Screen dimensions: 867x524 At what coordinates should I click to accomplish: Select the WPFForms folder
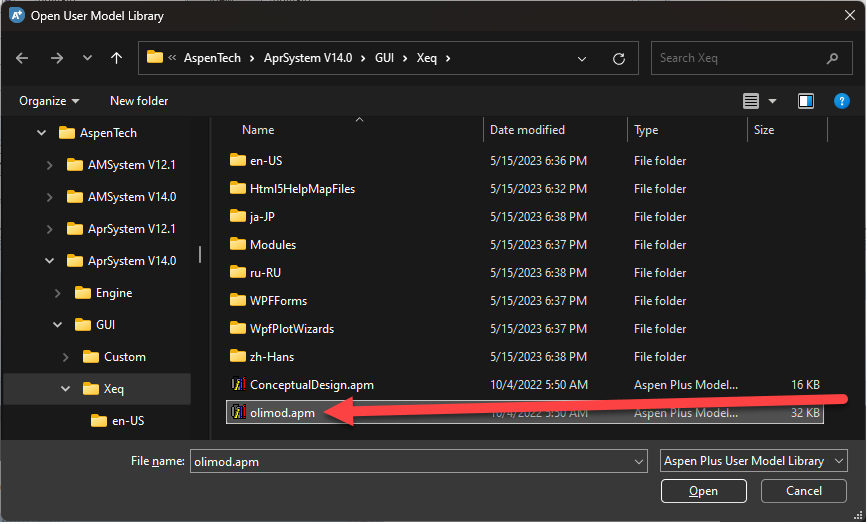pos(278,301)
